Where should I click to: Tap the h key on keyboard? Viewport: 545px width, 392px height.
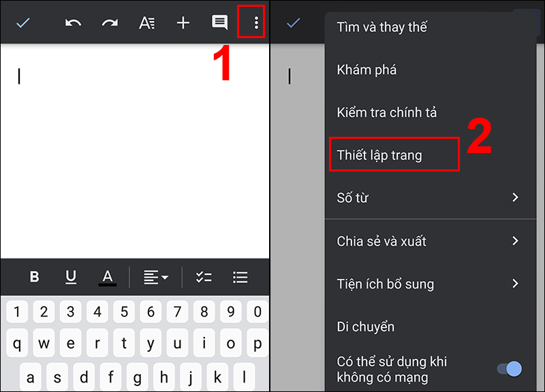[x=164, y=377]
